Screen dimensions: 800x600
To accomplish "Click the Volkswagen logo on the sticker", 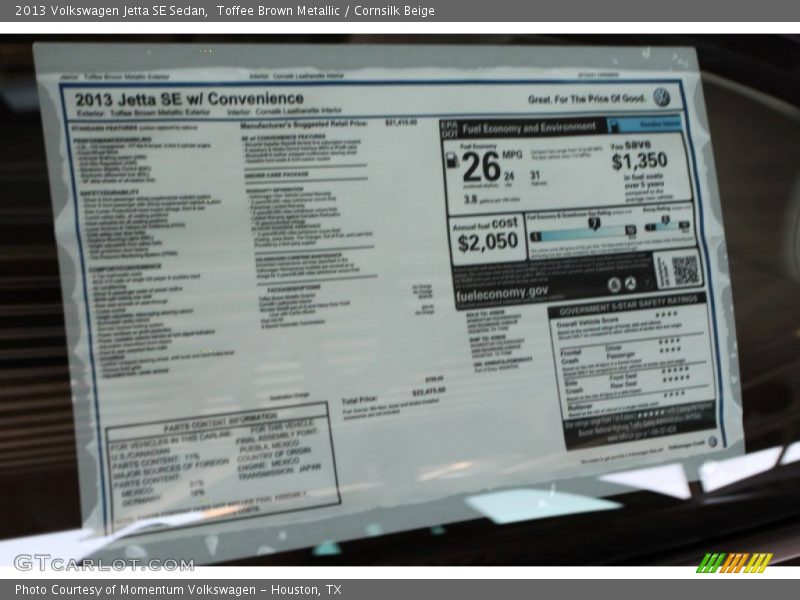I will tap(661, 97).
